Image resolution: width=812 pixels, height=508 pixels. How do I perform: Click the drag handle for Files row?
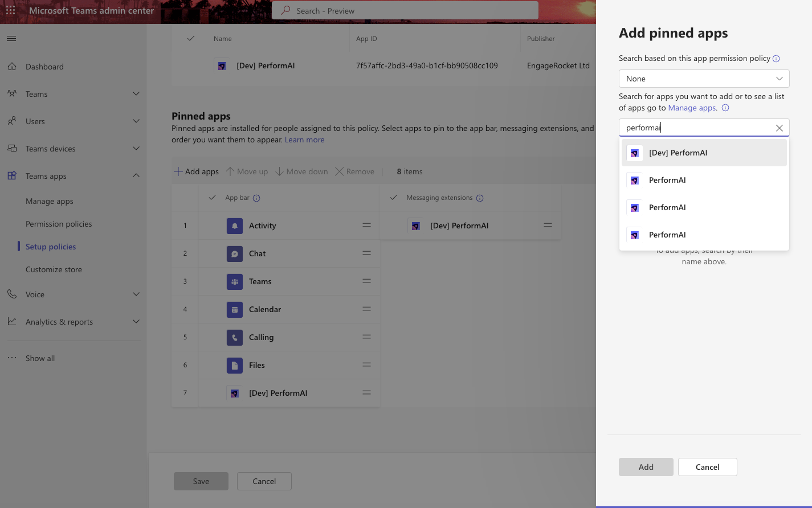pos(367,365)
